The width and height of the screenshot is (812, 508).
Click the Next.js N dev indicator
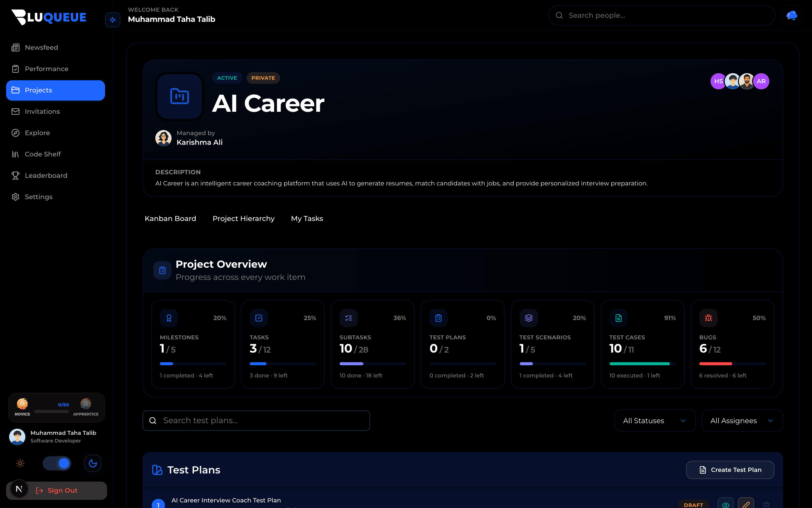pos(19,489)
